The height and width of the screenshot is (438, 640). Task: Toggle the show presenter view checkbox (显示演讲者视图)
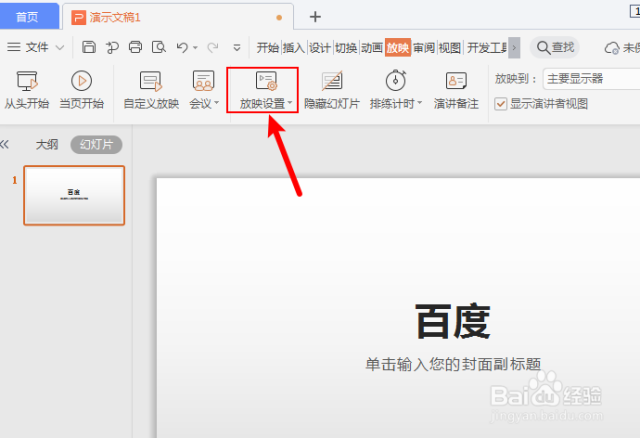[500, 104]
